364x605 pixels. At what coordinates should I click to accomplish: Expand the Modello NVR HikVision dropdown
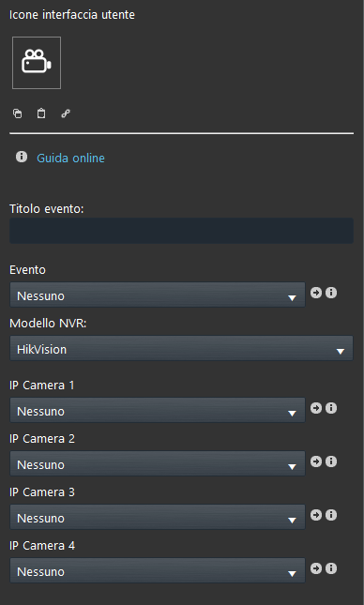point(181,349)
